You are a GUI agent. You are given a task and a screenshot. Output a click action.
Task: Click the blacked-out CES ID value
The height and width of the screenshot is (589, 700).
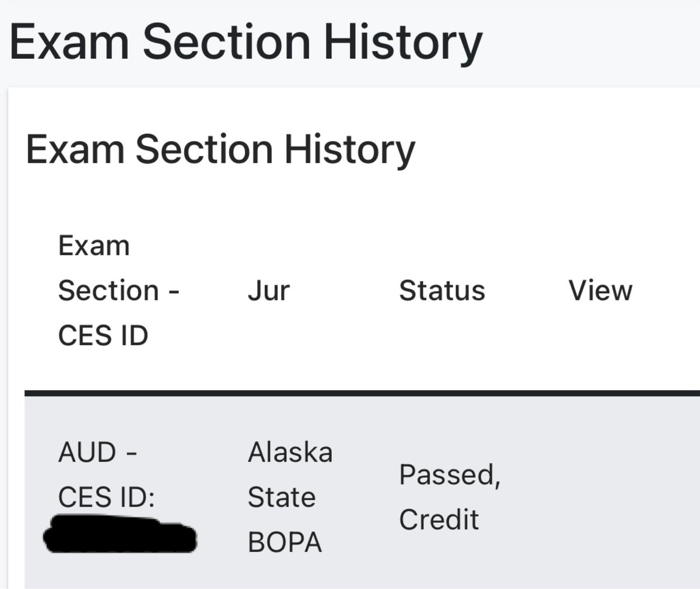(x=120, y=532)
